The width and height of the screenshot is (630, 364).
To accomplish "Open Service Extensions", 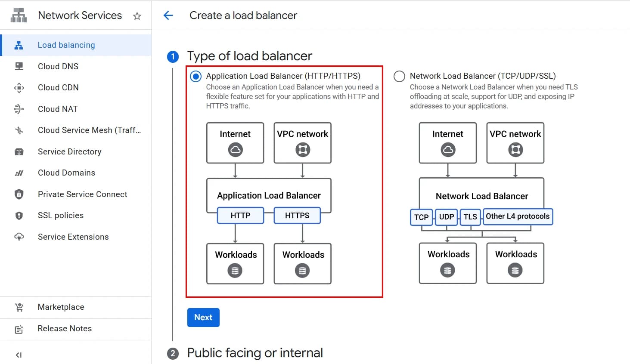I will 73,237.
